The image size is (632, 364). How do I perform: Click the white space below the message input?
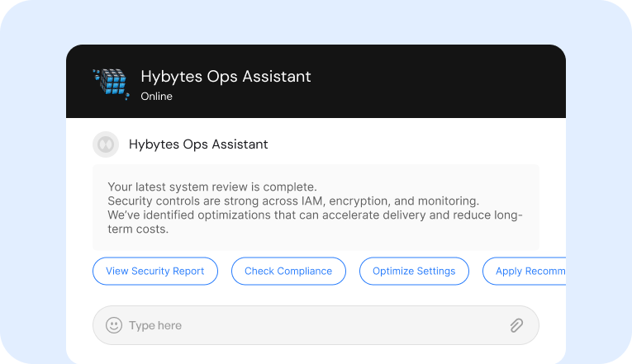[x=316, y=354]
